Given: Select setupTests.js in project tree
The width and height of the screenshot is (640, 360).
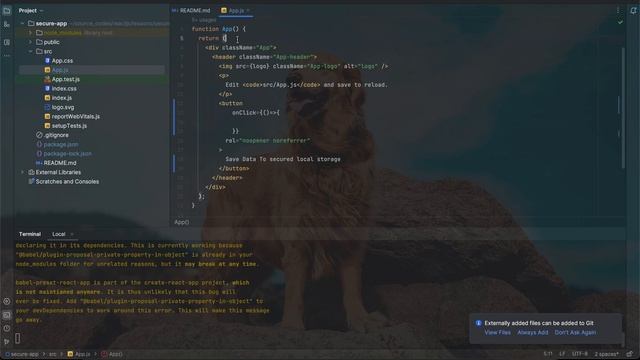Looking at the screenshot, I should [69, 126].
